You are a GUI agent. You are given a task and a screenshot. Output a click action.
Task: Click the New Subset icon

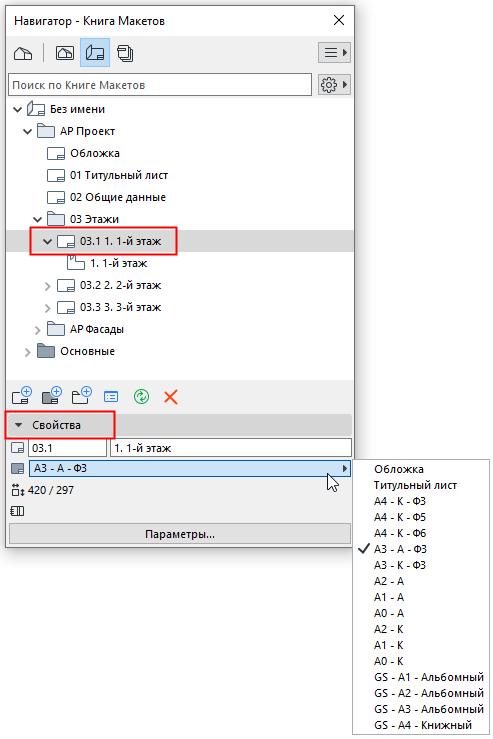(82, 396)
